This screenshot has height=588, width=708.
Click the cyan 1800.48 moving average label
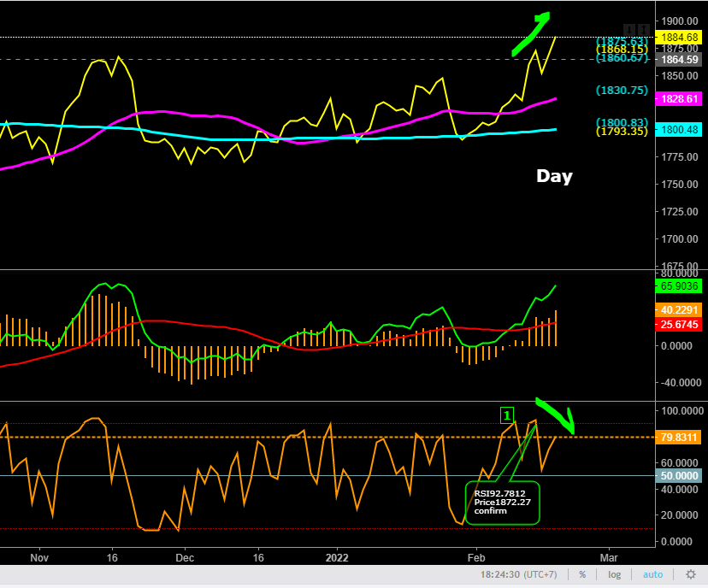[x=679, y=130]
